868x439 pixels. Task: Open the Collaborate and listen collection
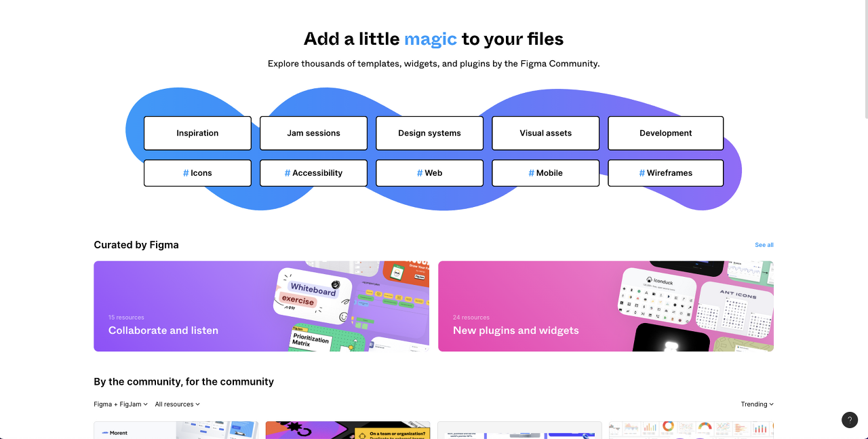tap(261, 306)
